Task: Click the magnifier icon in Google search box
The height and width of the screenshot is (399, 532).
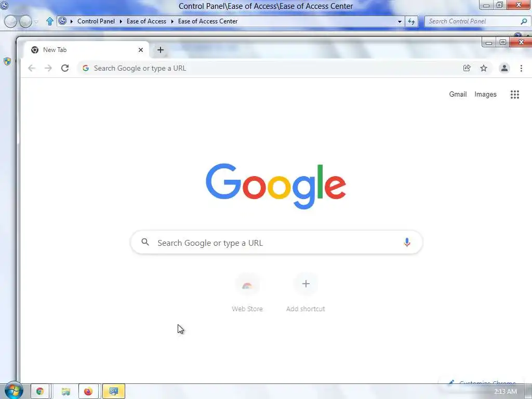Action: click(145, 242)
